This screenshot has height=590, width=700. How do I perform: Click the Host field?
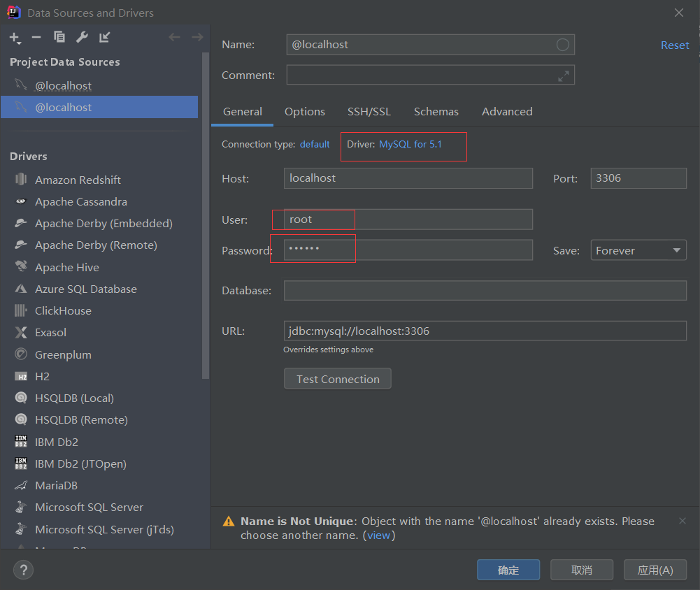pos(408,178)
